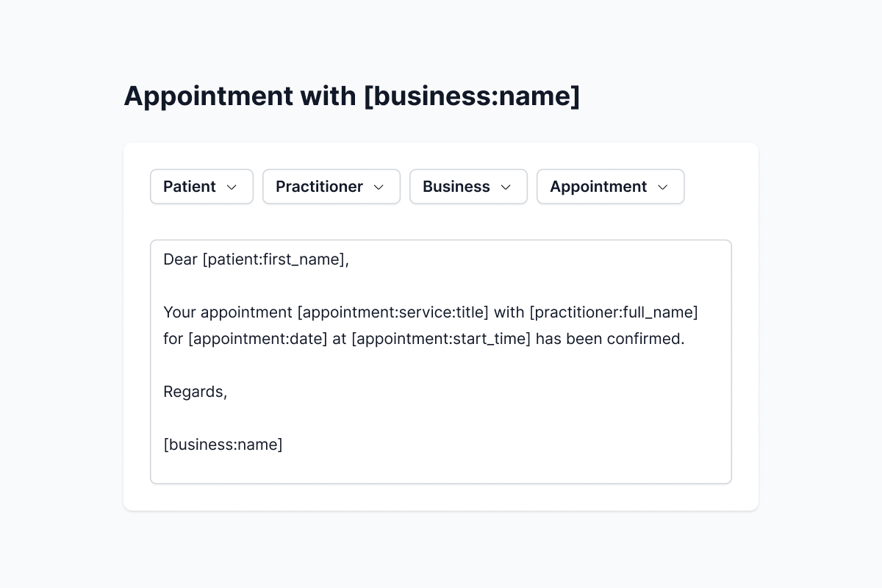Click the chevron icon beside Practitioner
Viewport: 882px width, 588px height.
(379, 187)
